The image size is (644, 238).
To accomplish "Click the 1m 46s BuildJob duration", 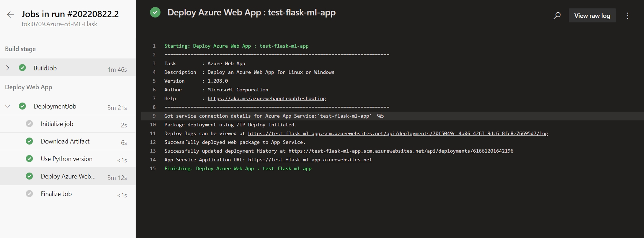I will [x=117, y=69].
